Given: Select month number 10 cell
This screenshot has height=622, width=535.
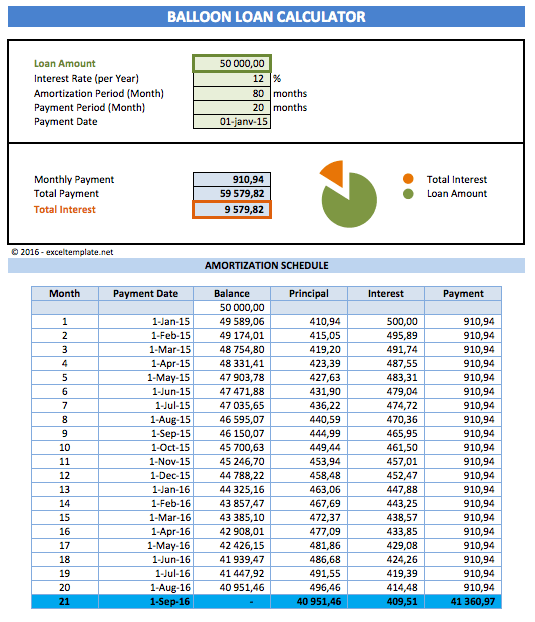Looking at the screenshot, I should click(65, 447).
